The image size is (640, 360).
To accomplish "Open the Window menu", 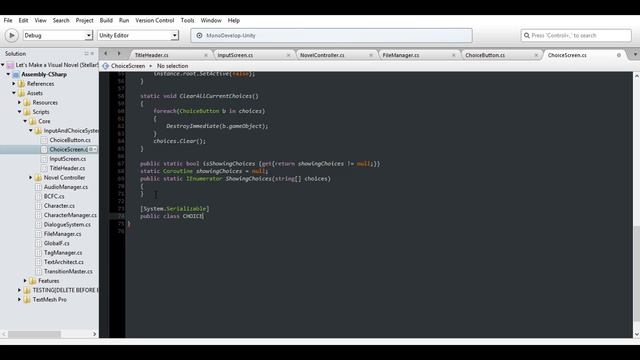I will [x=211, y=20].
